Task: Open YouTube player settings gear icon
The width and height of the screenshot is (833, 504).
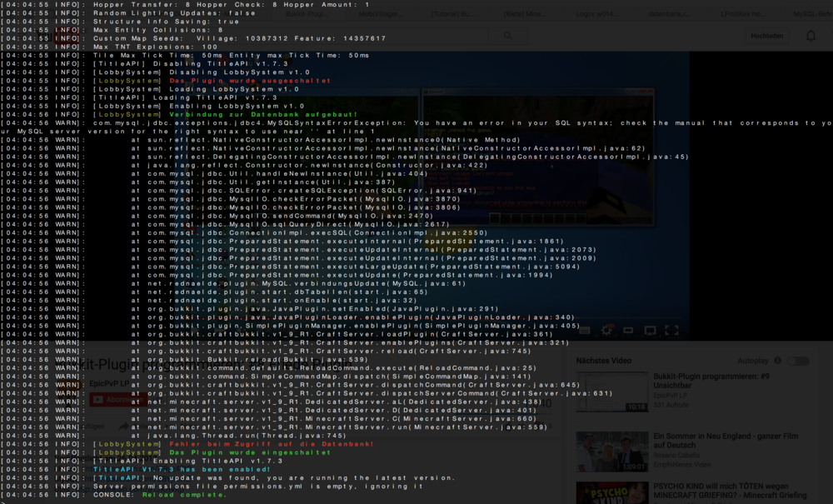Action: [606, 331]
